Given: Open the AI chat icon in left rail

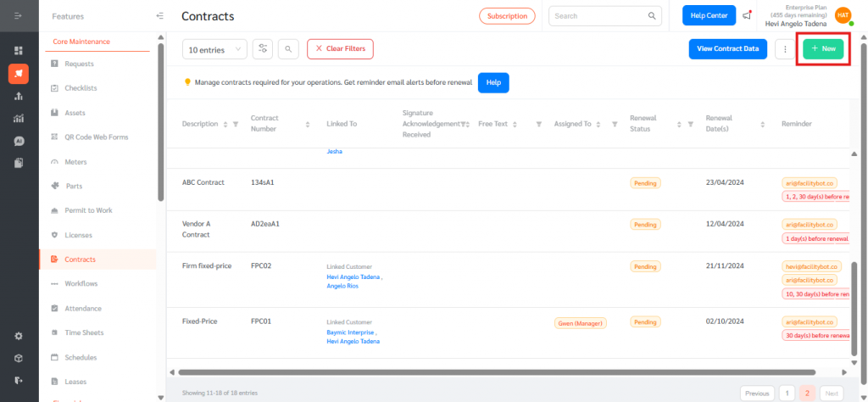Looking at the screenshot, I should click(x=19, y=141).
